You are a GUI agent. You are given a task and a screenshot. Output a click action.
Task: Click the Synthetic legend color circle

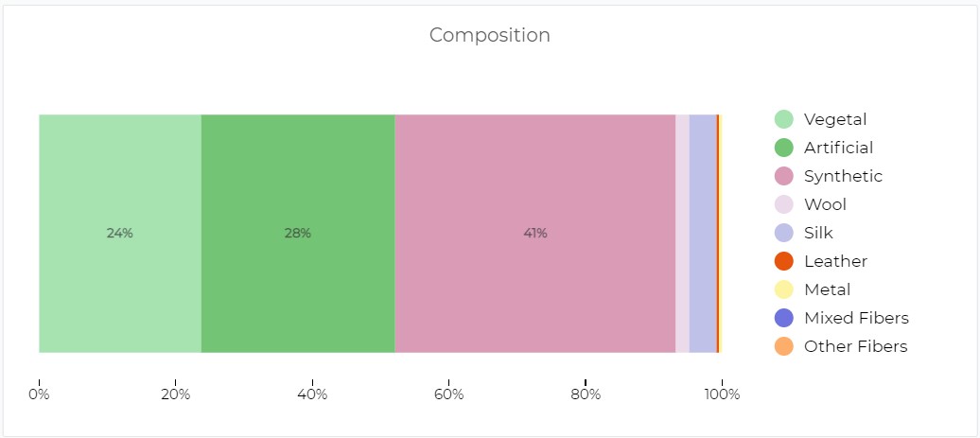pyautogui.click(x=784, y=176)
